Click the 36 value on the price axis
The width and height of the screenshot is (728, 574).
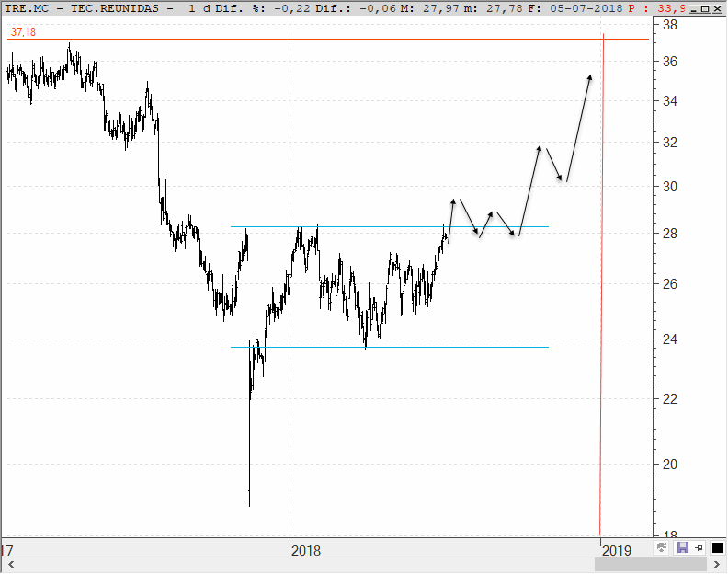[670, 62]
